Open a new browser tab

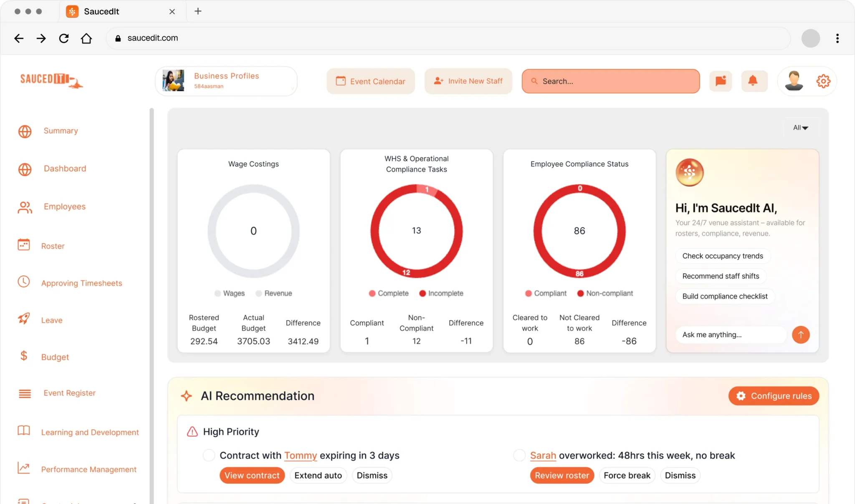click(198, 11)
